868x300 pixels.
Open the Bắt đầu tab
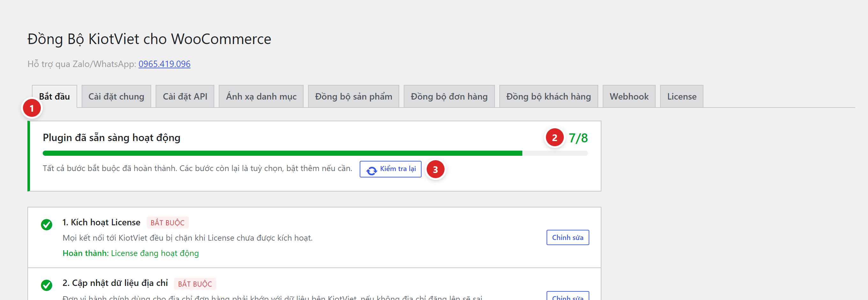(54, 96)
